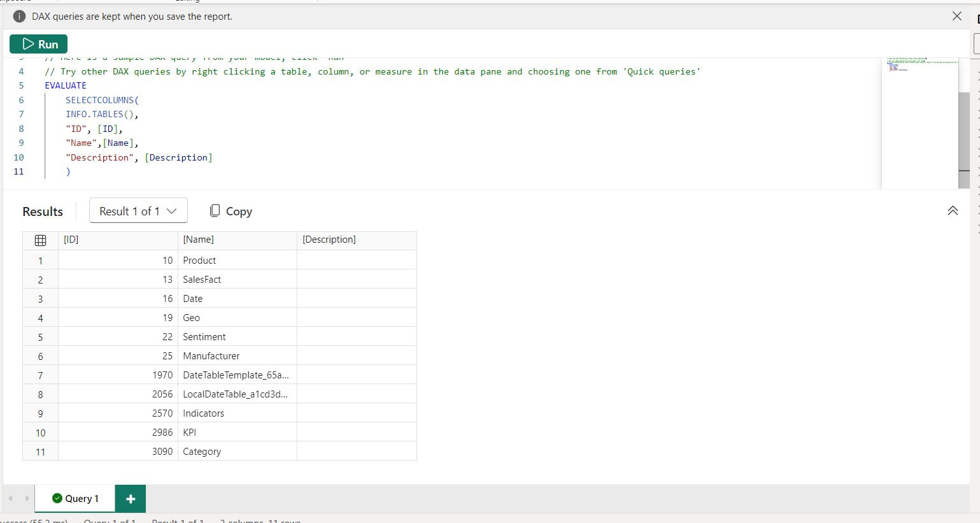This screenshot has height=523, width=980.
Task: Run the DAX query
Action: (38, 44)
